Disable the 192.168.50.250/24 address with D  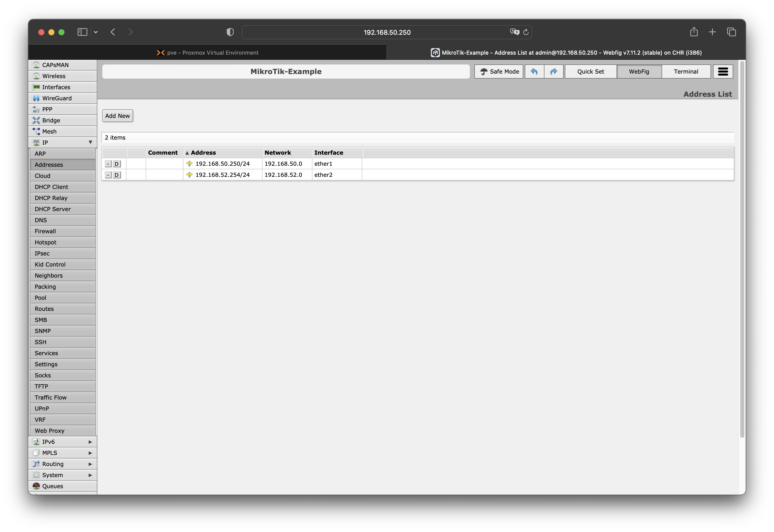[x=116, y=164]
